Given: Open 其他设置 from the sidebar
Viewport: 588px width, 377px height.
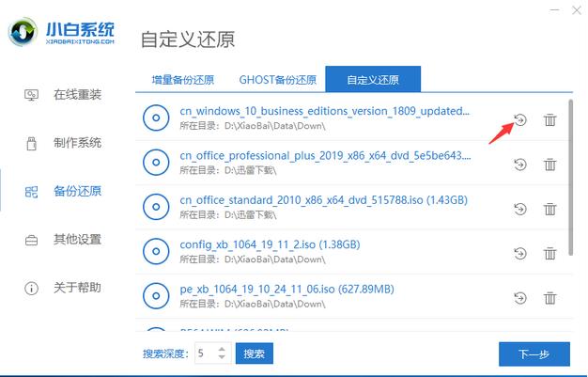Looking at the screenshot, I should click(77, 239).
